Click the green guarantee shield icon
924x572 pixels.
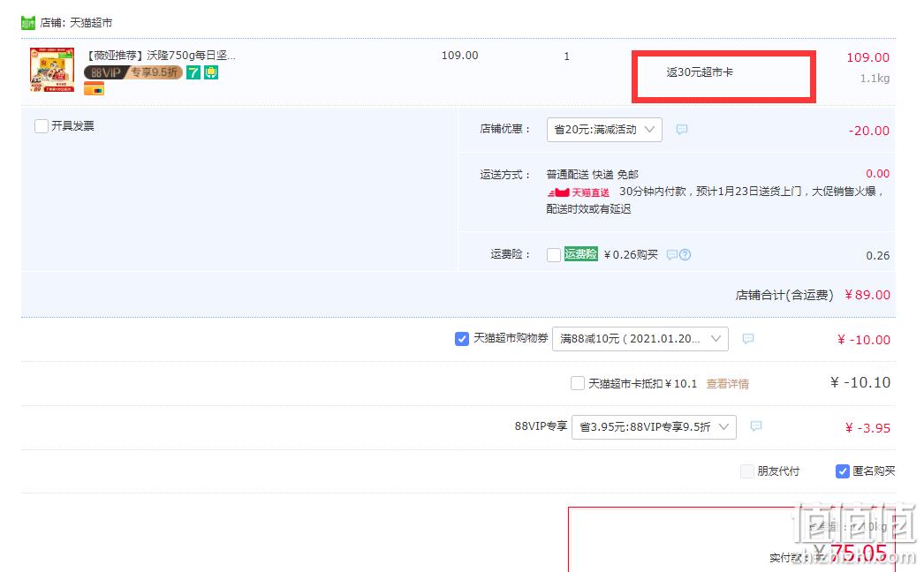click(211, 72)
